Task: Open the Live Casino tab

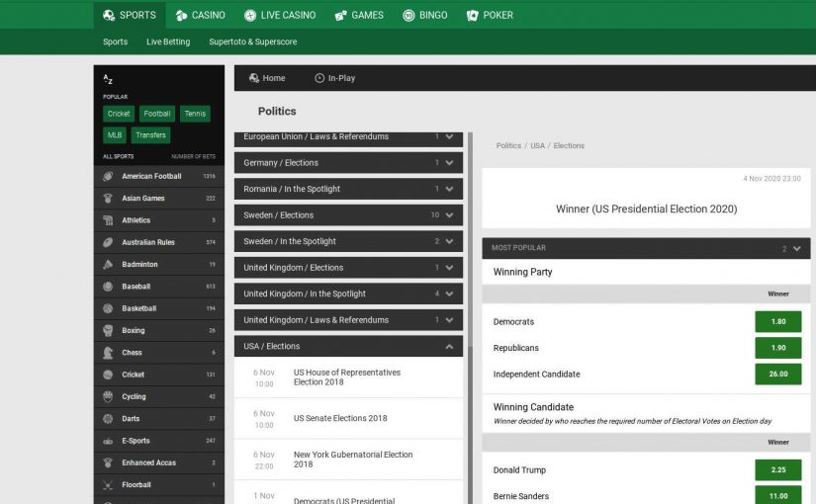Action: pyautogui.click(x=280, y=15)
